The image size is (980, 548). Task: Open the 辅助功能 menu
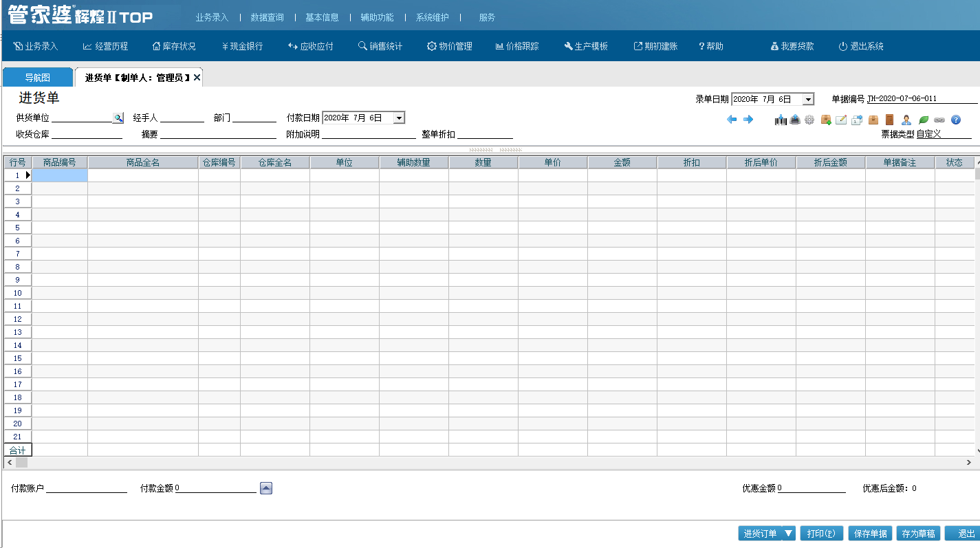coord(377,17)
